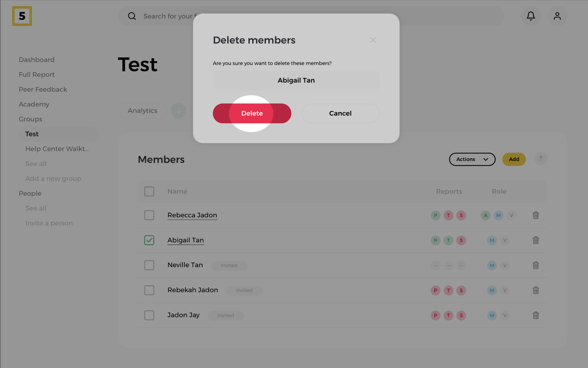Click the green download arrow icon

(179, 111)
